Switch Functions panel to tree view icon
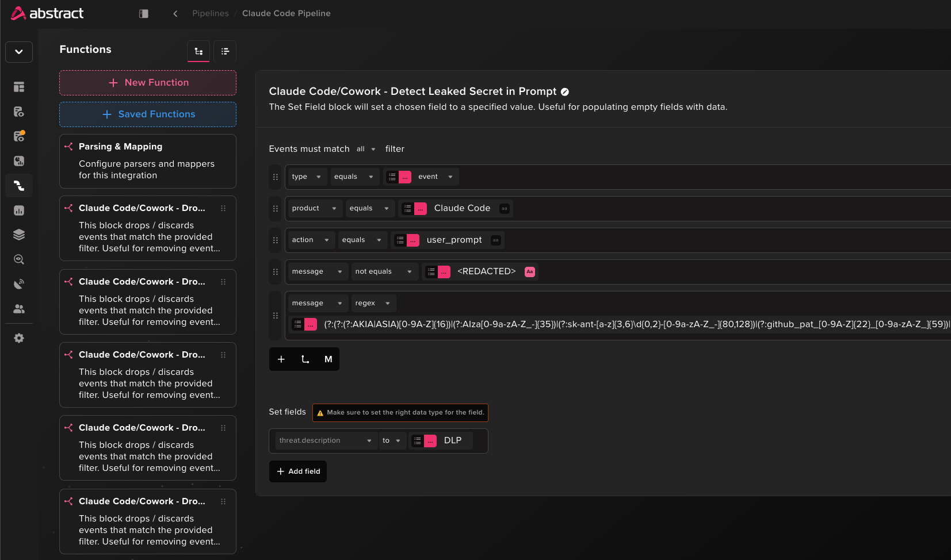The height and width of the screenshot is (560, 951). (x=198, y=51)
